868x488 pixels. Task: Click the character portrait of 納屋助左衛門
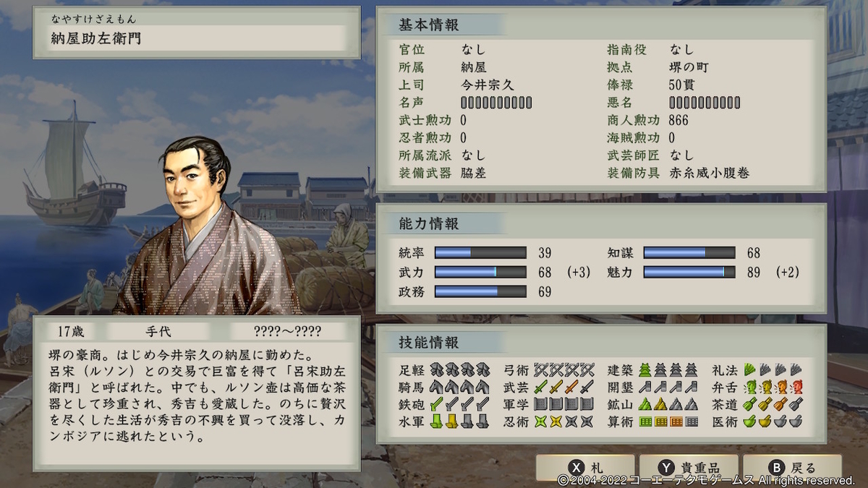click(x=210, y=224)
